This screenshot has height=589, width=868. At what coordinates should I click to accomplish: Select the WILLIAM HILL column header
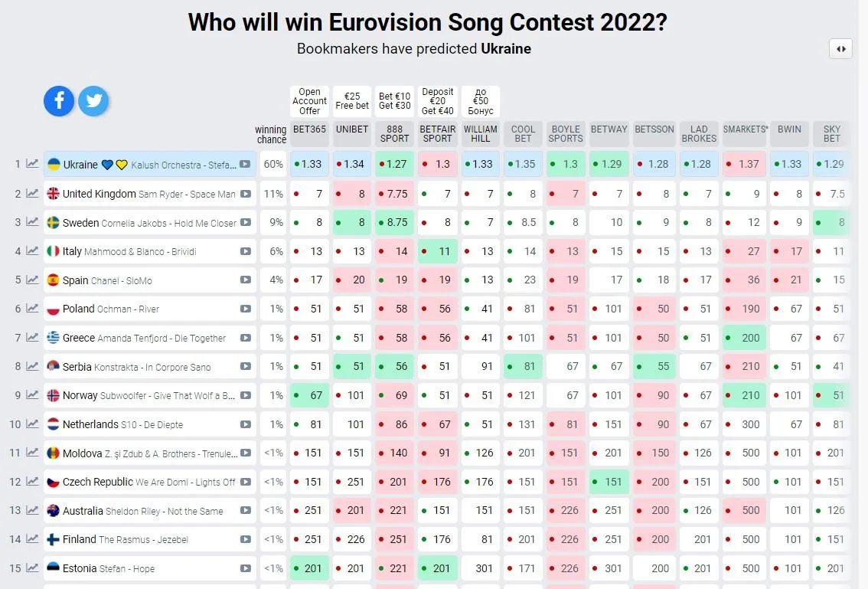click(481, 134)
